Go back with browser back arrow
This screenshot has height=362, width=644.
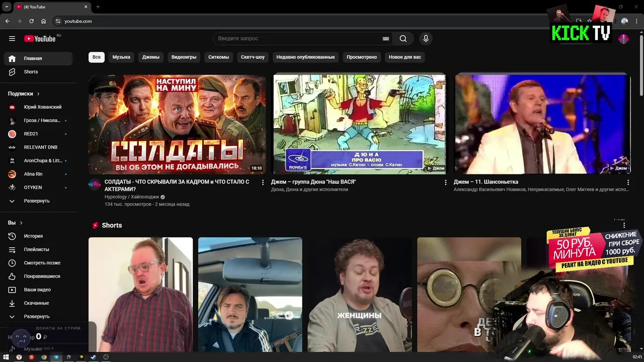(x=7, y=21)
